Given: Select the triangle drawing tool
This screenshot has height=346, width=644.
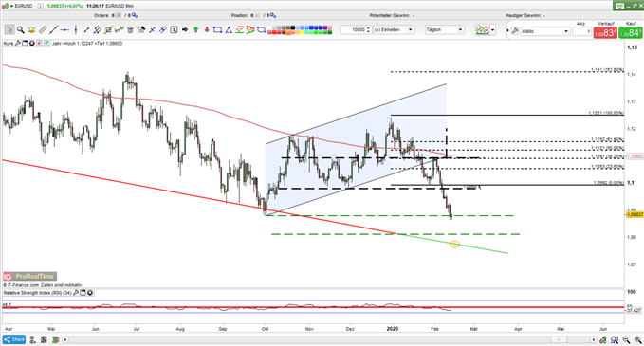Looking at the screenshot, I should pos(229,30).
